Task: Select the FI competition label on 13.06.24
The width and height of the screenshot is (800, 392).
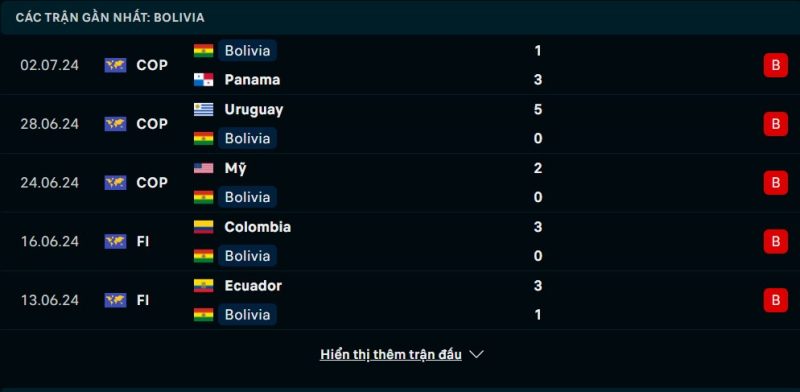Action: 143,300
